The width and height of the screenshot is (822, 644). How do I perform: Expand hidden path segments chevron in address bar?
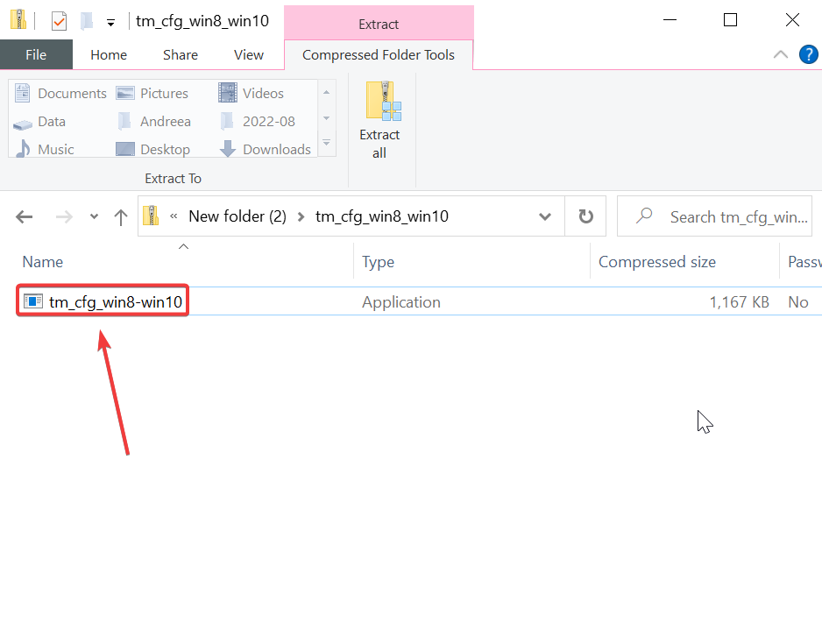[x=174, y=216]
